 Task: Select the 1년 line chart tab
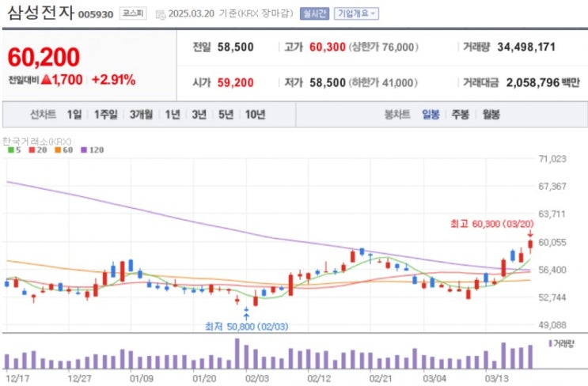click(173, 115)
